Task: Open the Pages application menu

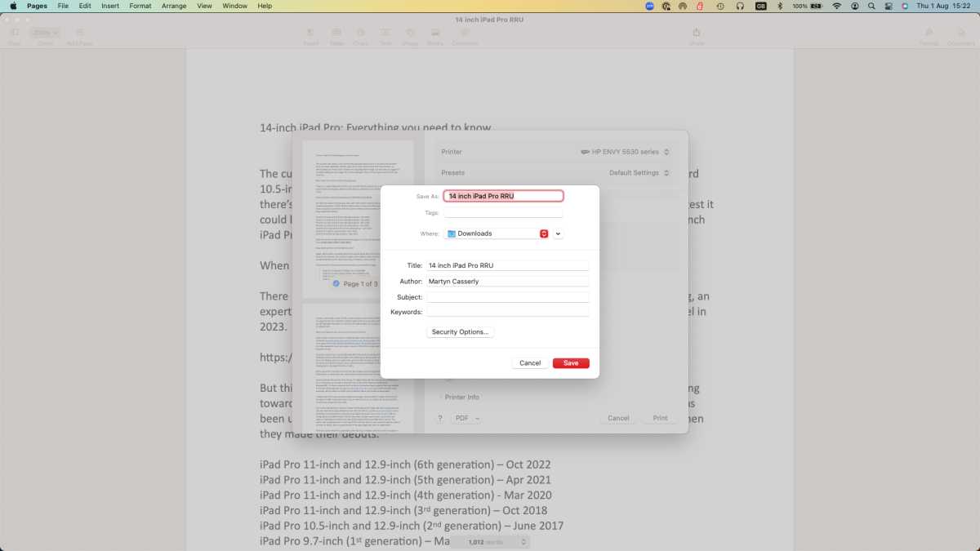Action: pyautogui.click(x=37, y=6)
